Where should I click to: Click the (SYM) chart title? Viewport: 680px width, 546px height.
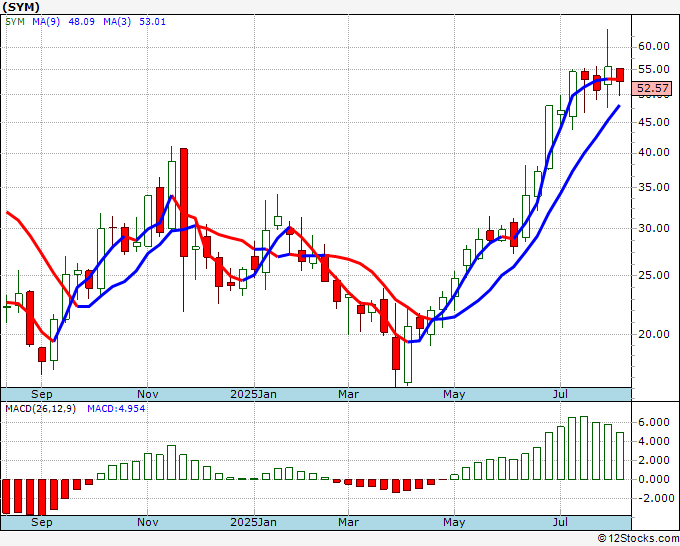pyautogui.click(x=21, y=7)
